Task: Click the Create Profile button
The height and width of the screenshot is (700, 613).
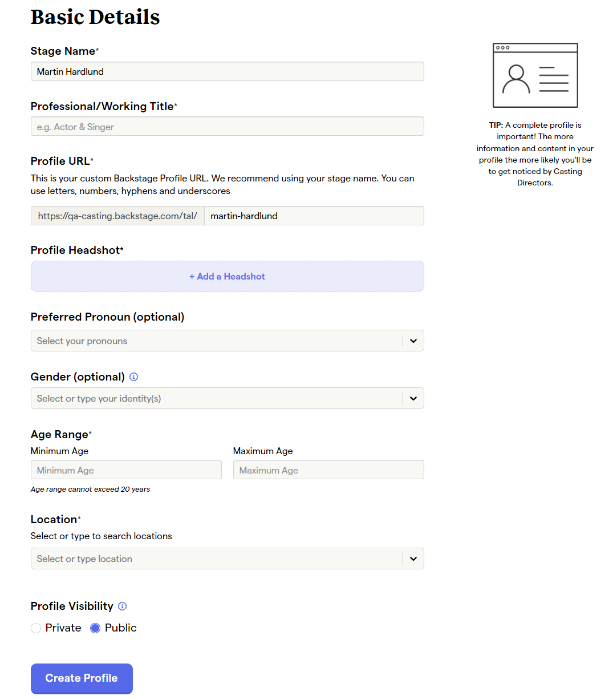Action: coord(82,678)
